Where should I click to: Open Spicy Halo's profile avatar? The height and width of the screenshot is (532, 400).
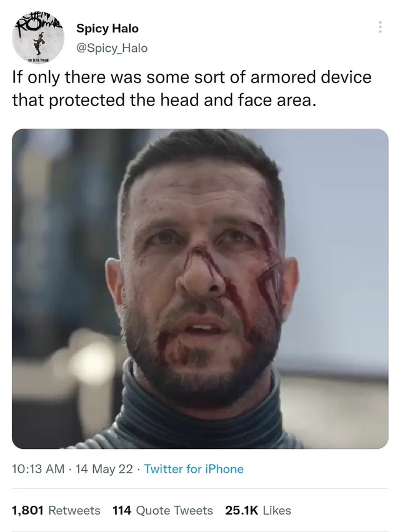[38, 38]
